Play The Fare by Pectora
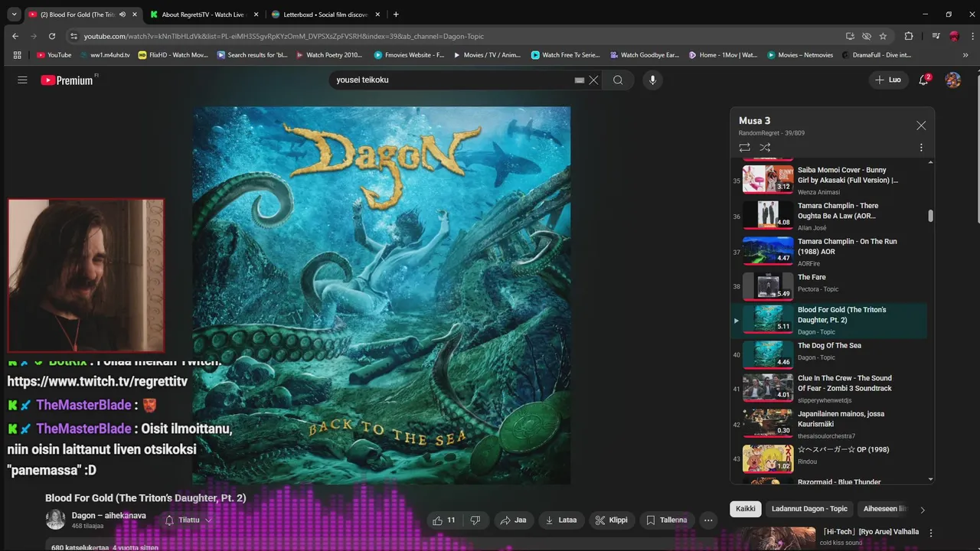Image resolution: width=980 pixels, height=551 pixels. 831,286
